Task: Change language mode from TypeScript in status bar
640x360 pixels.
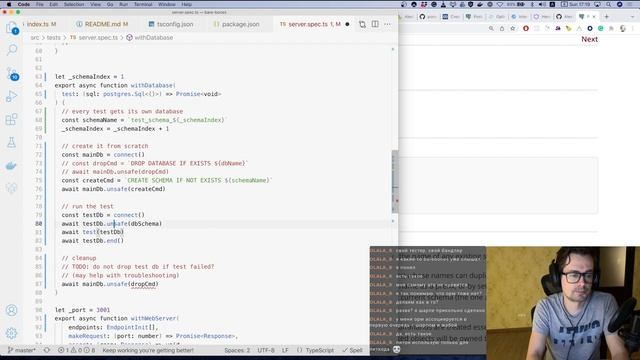Action: coord(319,350)
